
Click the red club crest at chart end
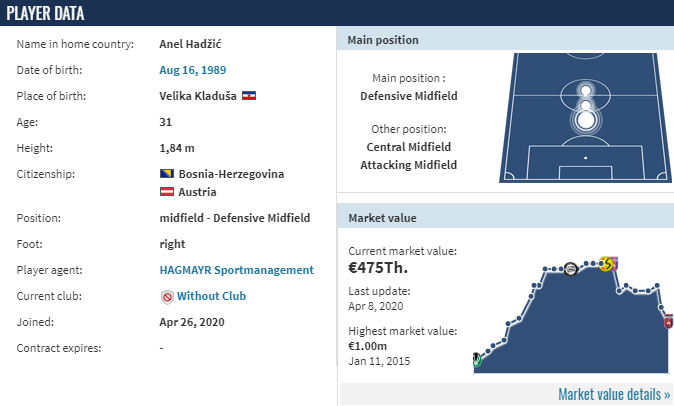point(668,321)
